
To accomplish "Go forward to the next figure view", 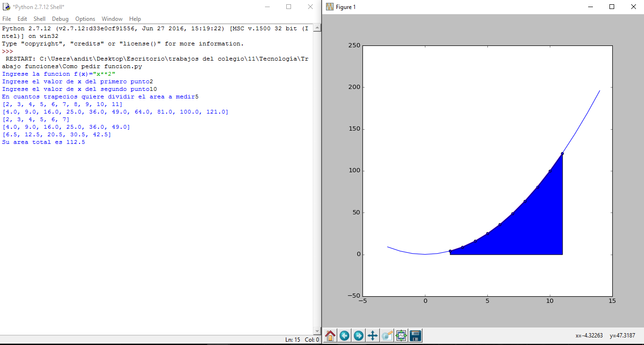I will (359, 336).
